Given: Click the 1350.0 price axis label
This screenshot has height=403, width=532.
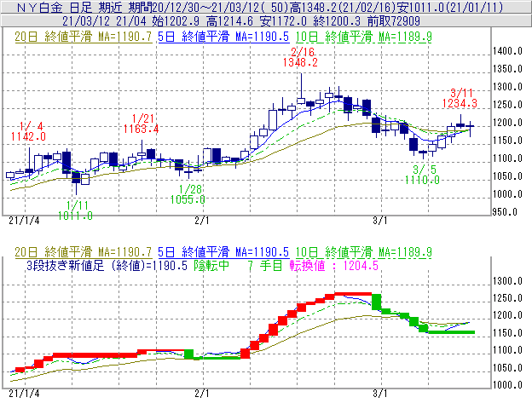Looking at the screenshot, I should point(507,69).
